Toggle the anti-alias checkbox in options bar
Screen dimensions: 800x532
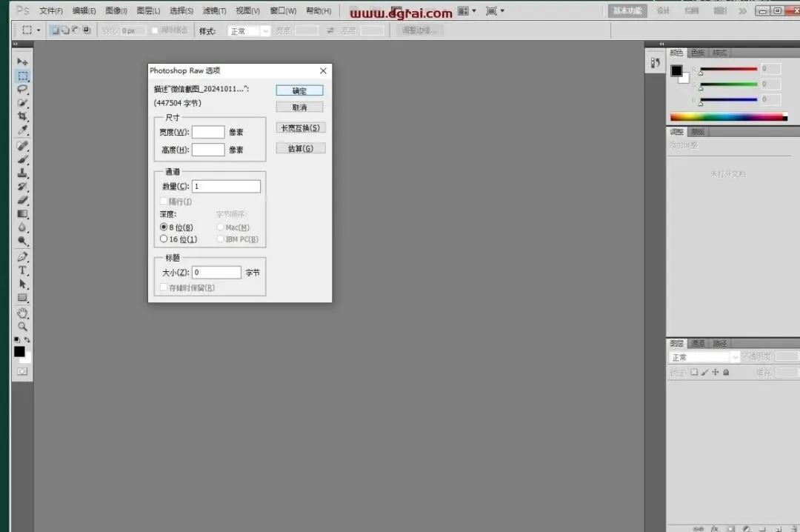tap(155, 30)
